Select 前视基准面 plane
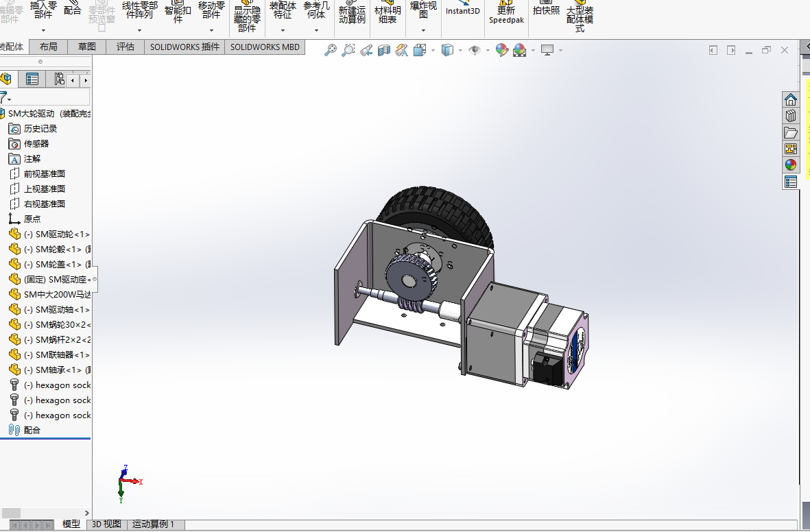The image size is (810, 532). click(x=45, y=173)
